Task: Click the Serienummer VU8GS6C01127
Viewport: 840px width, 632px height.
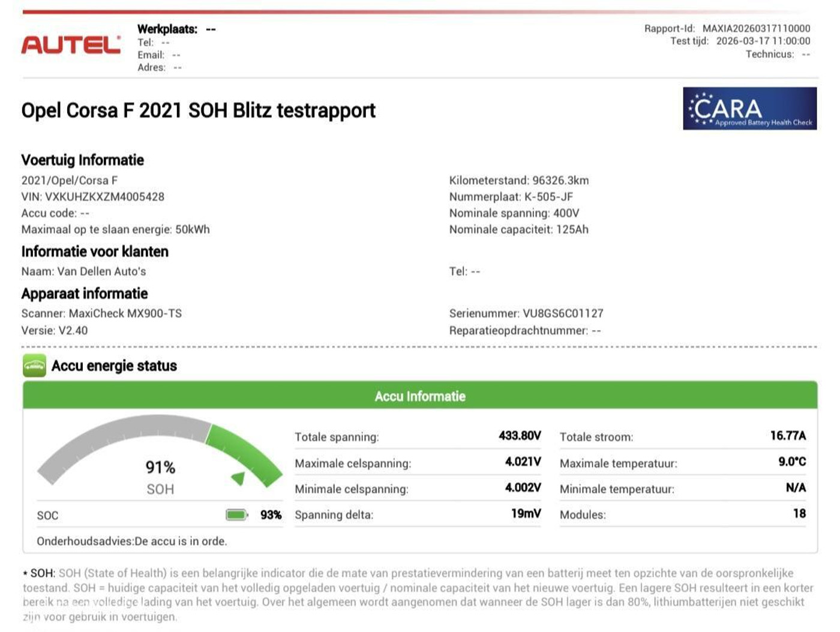Action: click(x=526, y=314)
